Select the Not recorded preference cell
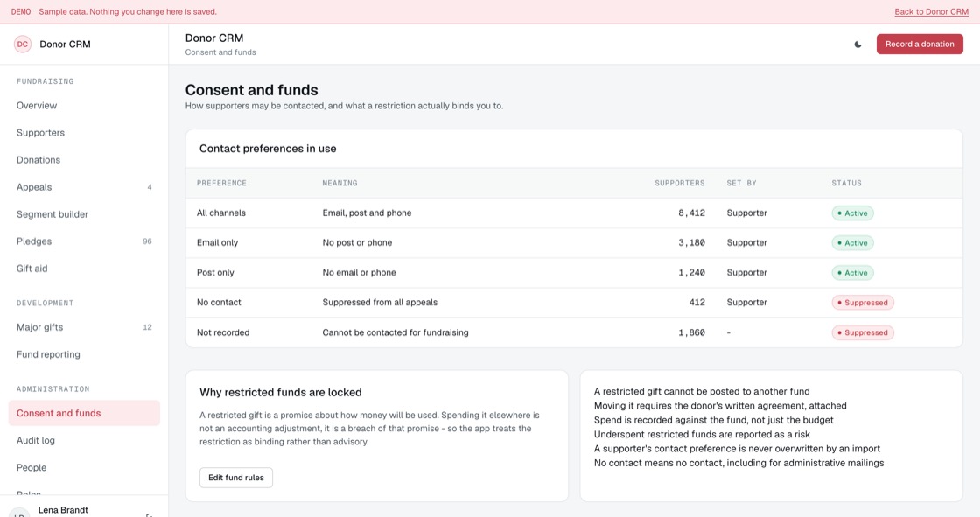The height and width of the screenshot is (517, 980). point(223,332)
